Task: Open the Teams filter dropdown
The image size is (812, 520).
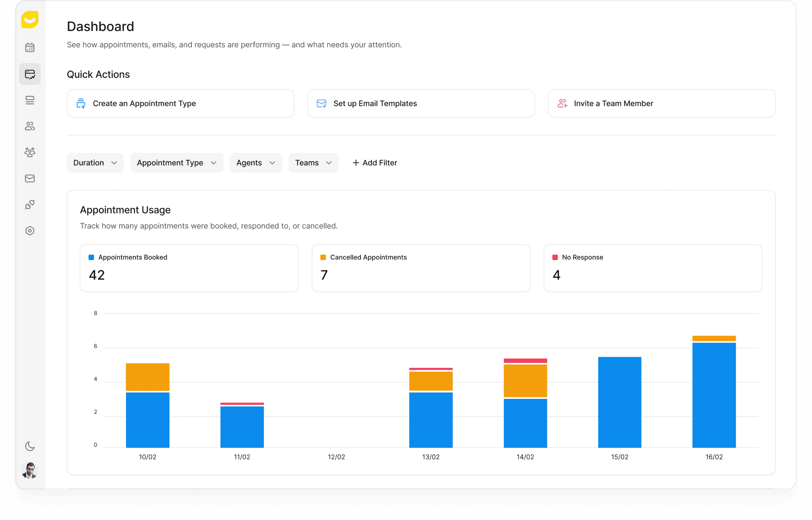Action: tap(313, 163)
